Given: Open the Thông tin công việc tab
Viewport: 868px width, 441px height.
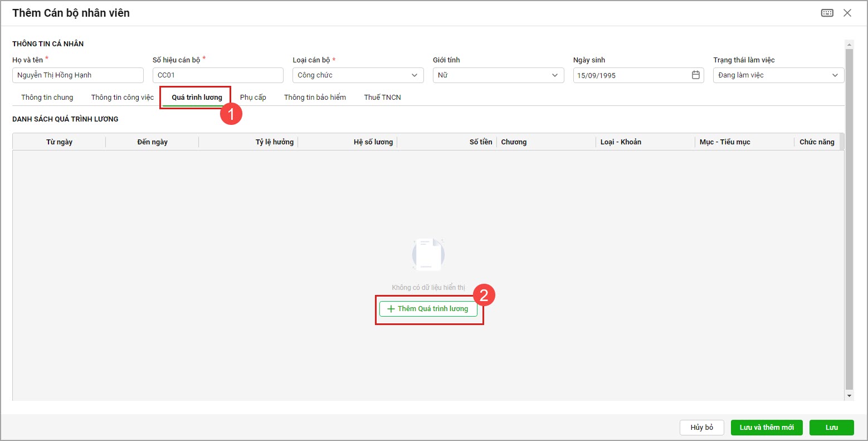Looking at the screenshot, I should 123,98.
